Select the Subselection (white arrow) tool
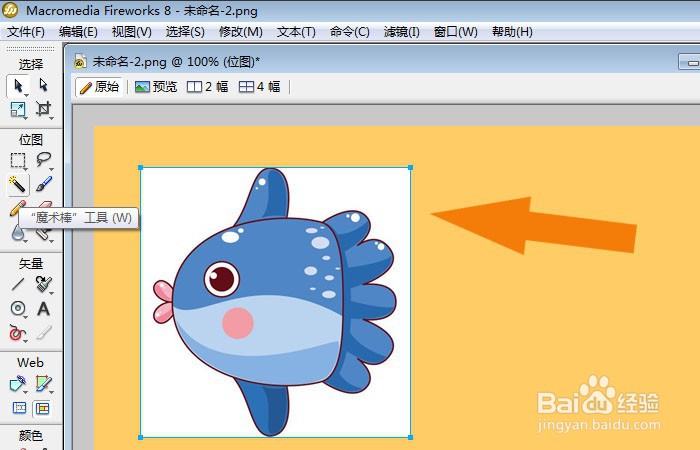This screenshot has width=700, height=450. (43, 85)
